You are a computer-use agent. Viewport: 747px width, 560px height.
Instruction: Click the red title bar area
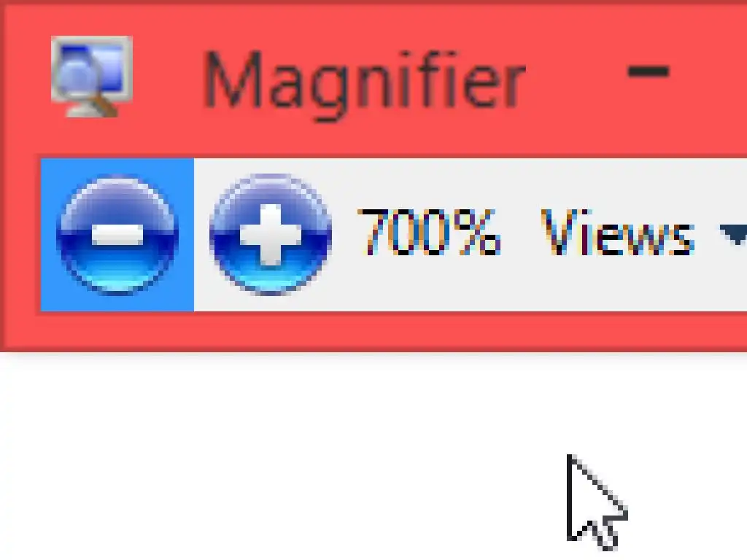tap(572, 119)
